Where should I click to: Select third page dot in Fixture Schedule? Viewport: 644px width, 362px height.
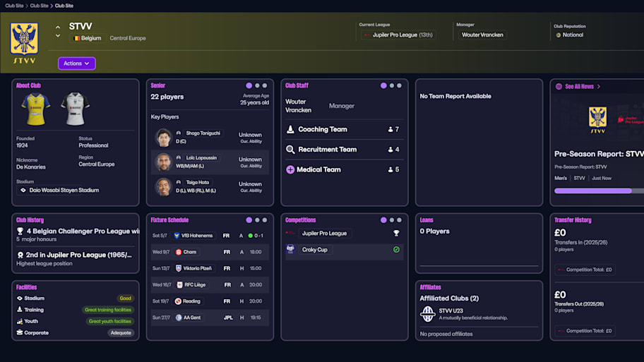tap(265, 220)
